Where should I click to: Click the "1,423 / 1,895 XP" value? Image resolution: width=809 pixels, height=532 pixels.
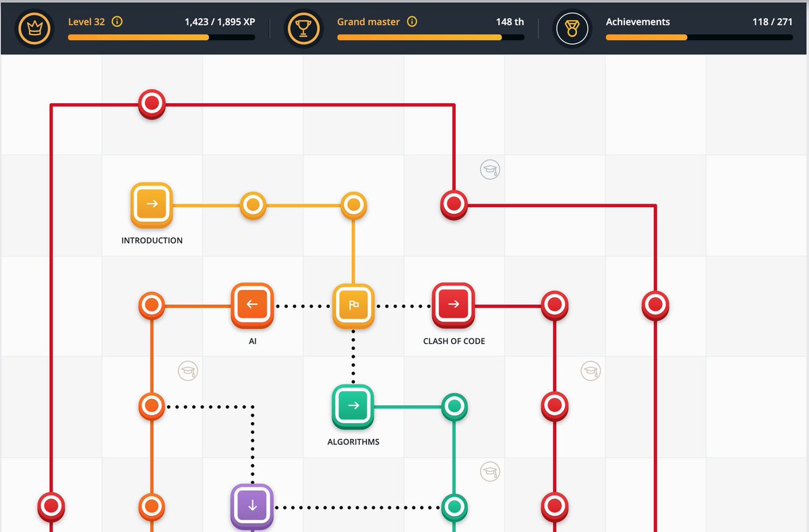click(x=220, y=22)
